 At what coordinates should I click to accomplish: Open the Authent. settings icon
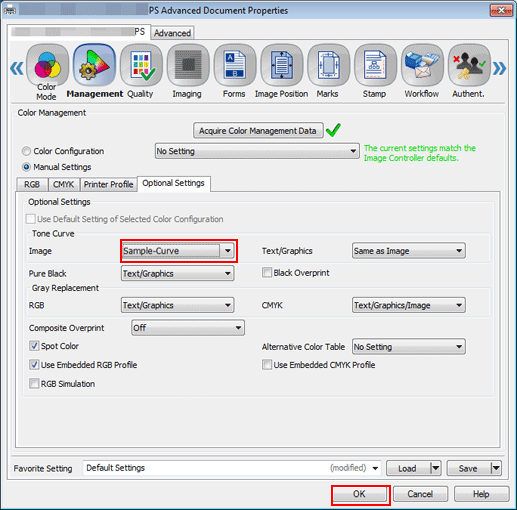tap(469, 65)
